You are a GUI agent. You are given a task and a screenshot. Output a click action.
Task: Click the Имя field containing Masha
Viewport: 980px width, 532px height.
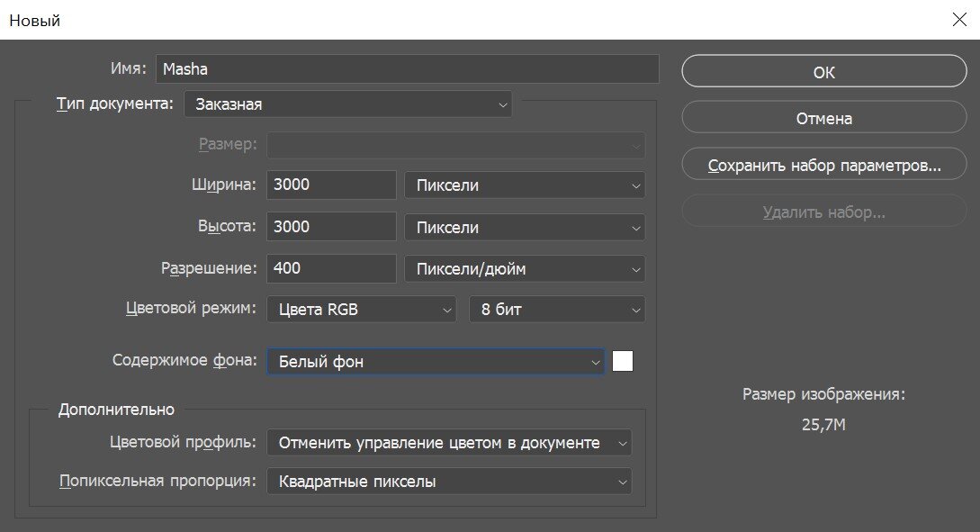407,68
